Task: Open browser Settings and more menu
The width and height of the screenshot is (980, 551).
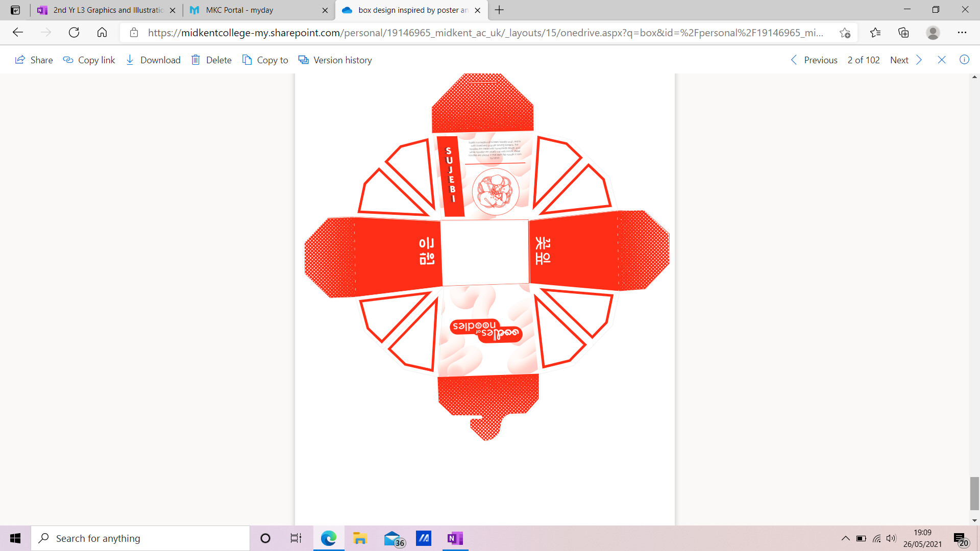Action: (x=962, y=33)
